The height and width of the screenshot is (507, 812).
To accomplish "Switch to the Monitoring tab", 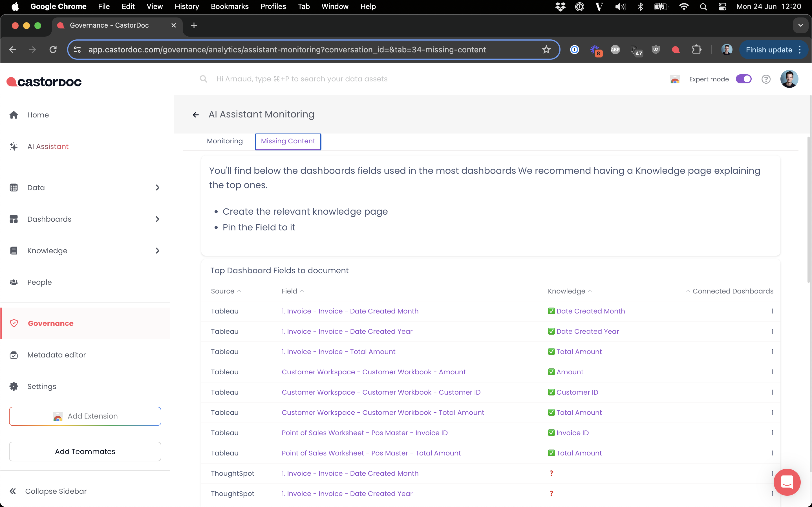I will click(x=224, y=141).
